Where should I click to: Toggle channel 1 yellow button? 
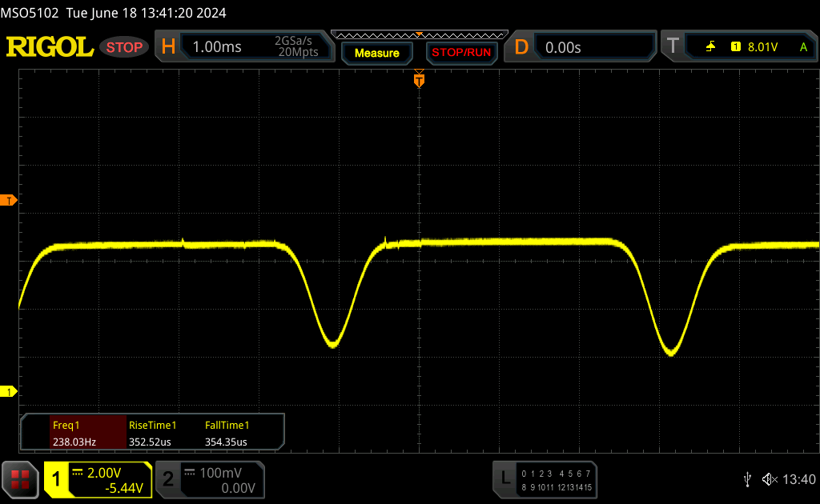56,479
